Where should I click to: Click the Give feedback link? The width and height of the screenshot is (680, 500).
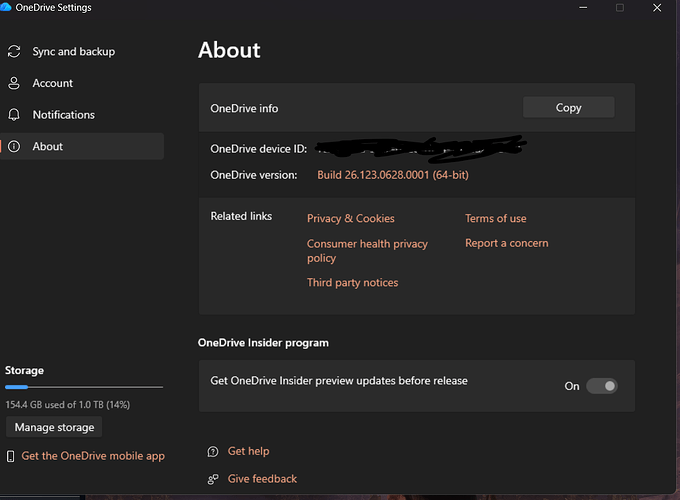tap(262, 479)
